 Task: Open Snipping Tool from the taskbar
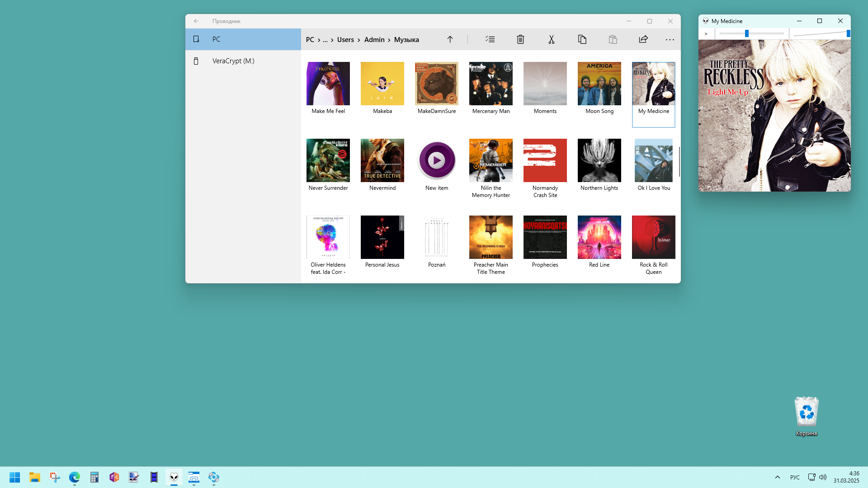[x=55, y=477]
